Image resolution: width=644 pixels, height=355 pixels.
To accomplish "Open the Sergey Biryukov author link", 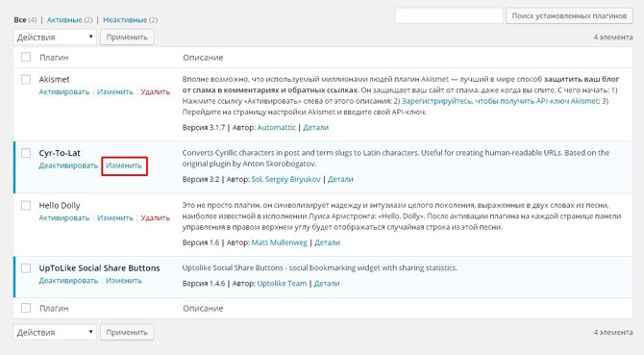I will pyautogui.click(x=293, y=179).
